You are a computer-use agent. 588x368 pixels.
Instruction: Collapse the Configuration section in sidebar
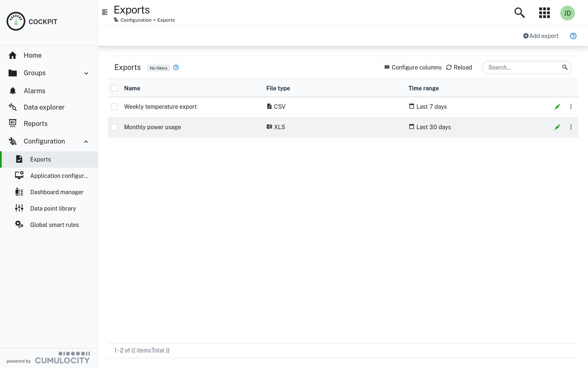tap(86, 141)
